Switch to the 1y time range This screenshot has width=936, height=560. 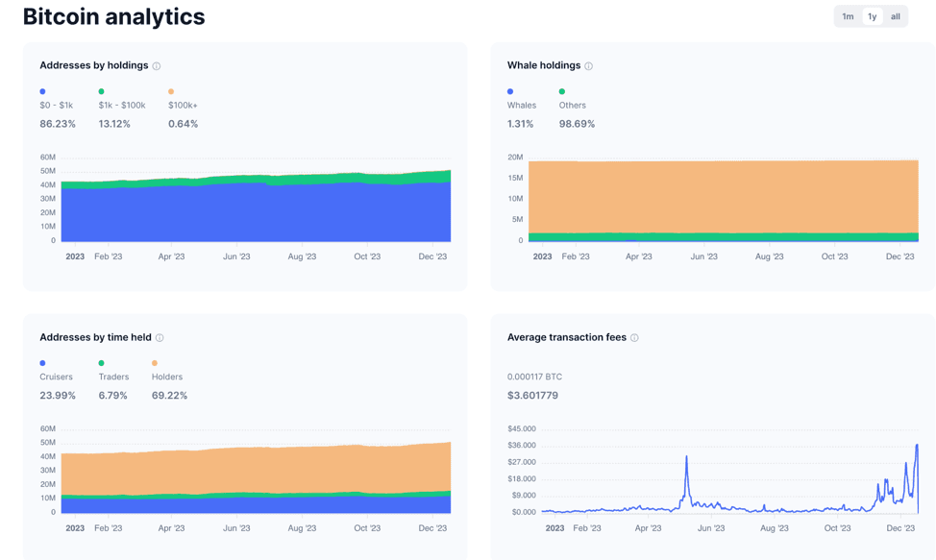pyautogui.click(x=872, y=16)
